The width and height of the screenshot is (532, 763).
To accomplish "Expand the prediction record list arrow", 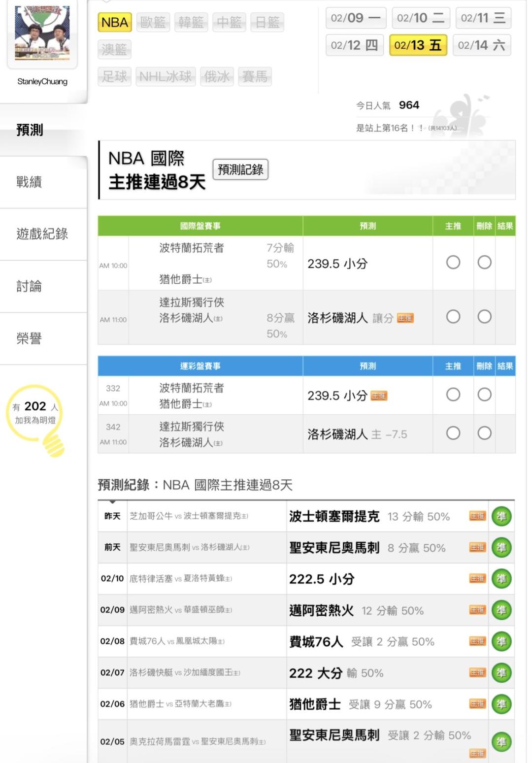I will [113, 502].
